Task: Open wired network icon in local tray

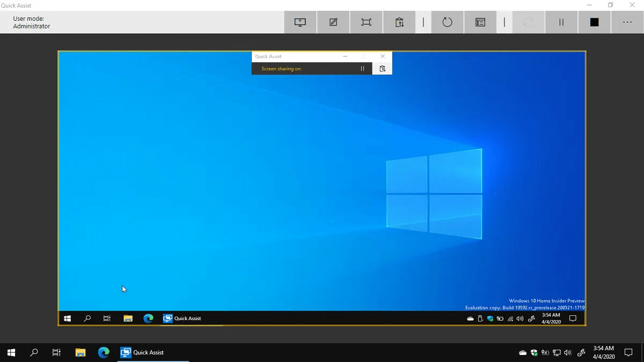Action: click(557, 352)
